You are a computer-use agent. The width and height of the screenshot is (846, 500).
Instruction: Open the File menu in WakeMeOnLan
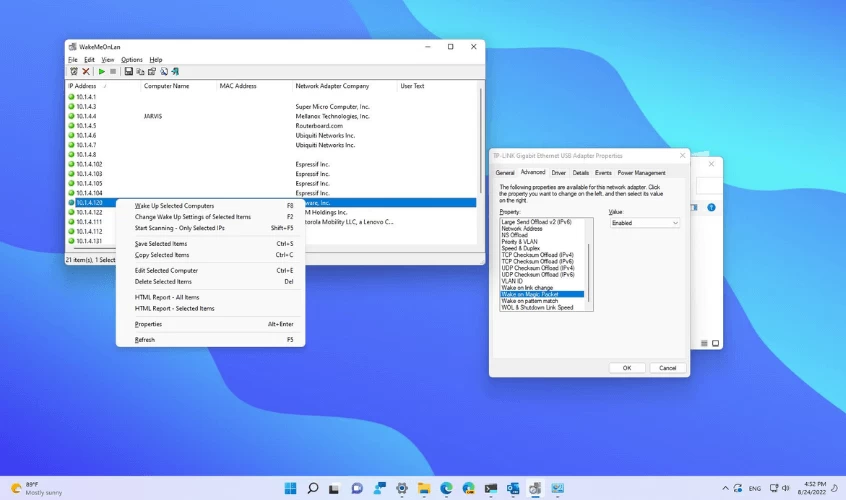[x=73, y=59]
